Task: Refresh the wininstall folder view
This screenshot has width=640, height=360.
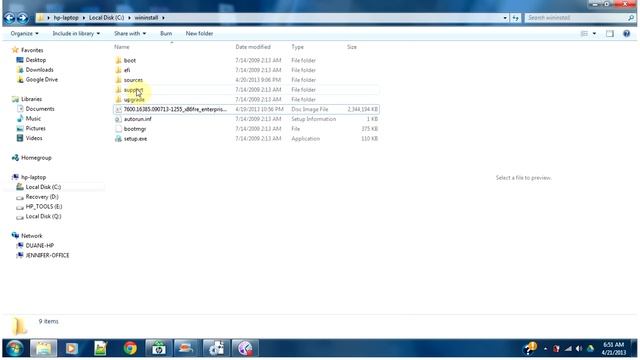Action: (x=516, y=18)
